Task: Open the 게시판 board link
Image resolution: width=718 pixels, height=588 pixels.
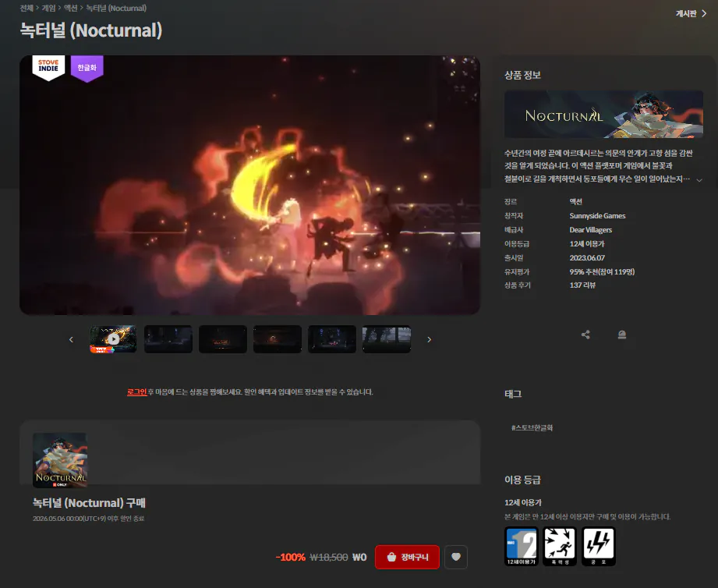Action: pos(691,14)
